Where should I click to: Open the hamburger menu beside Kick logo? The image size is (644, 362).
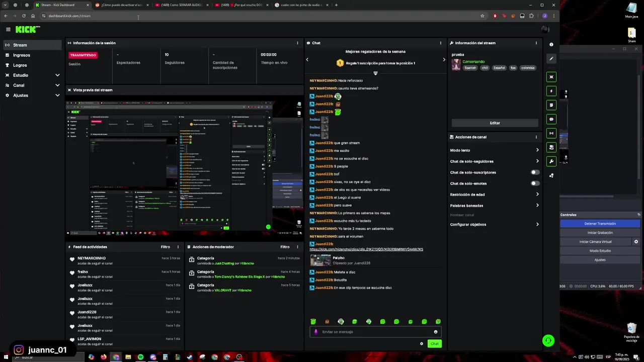tap(8, 30)
